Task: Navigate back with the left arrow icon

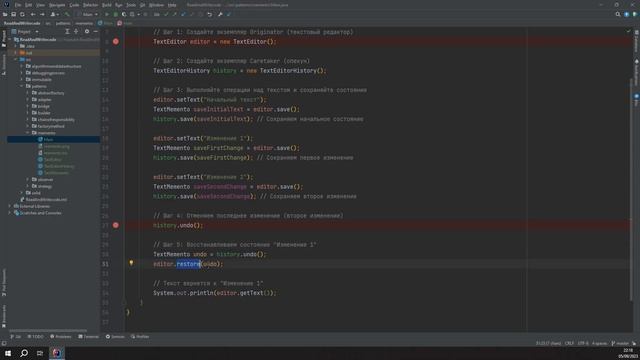Action: 33,14
